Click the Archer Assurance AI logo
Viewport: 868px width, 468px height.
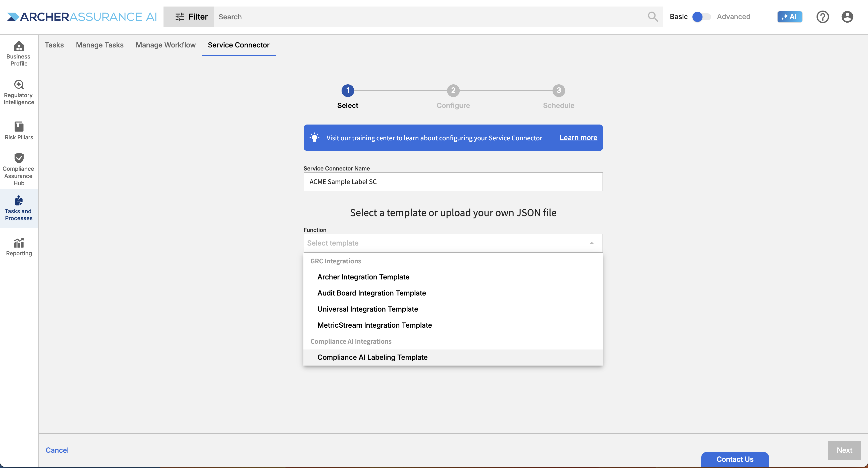pyautogui.click(x=82, y=17)
